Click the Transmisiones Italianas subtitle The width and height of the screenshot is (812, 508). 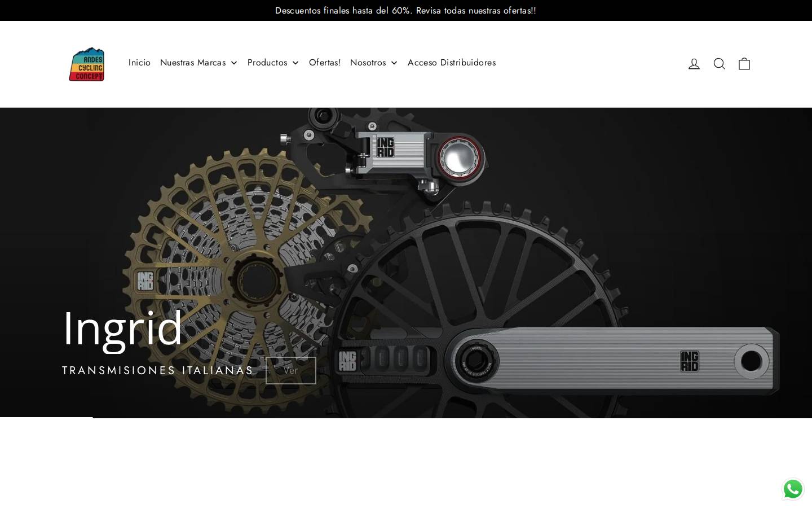pos(158,371)
